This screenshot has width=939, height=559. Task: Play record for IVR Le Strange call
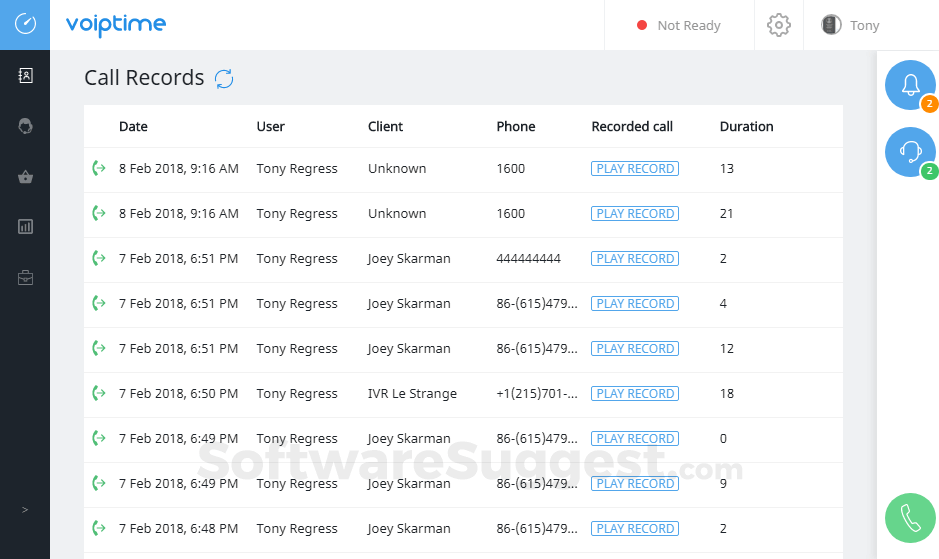635,394
